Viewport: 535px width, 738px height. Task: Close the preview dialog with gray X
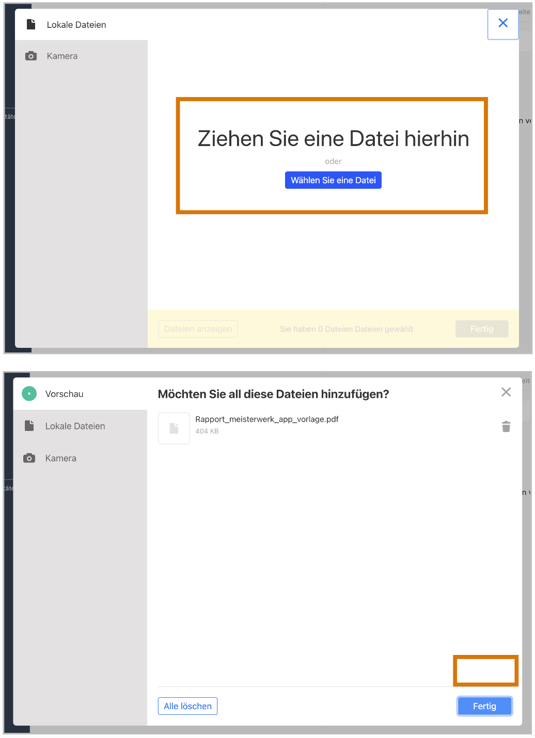[x=506, y=392]
